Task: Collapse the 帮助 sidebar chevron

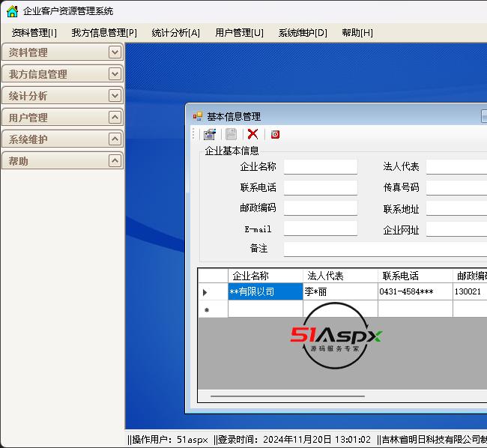Action: click(115, 161)
